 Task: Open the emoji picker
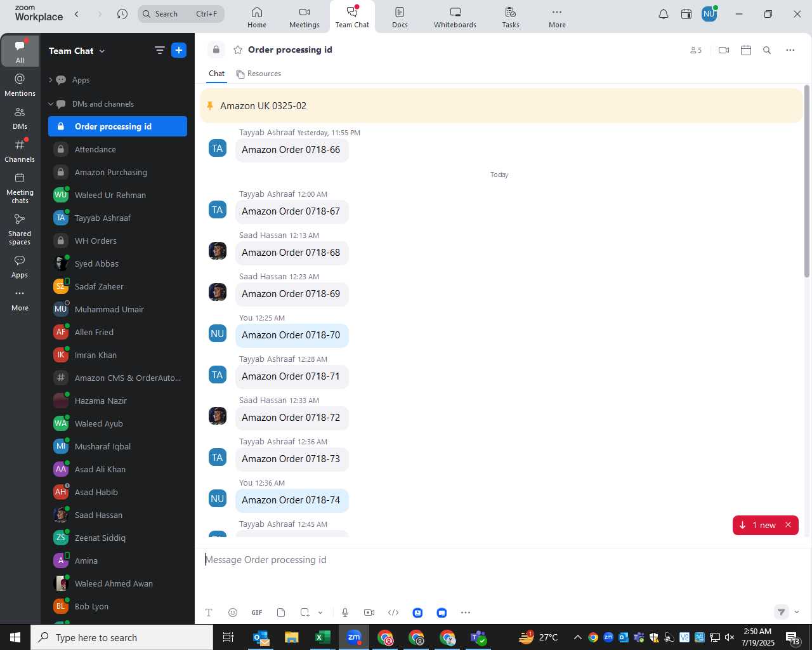pyautogui.click(x=233, y=613)
